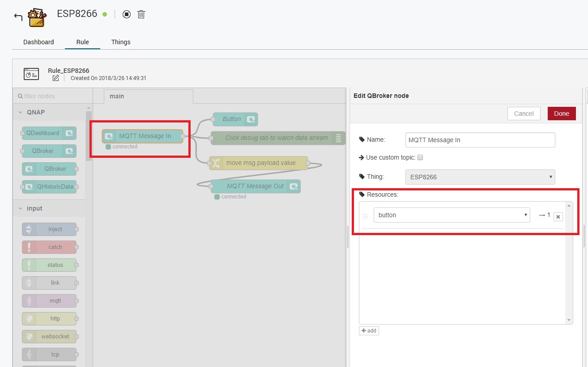Select the main flow tab
Screen dimensions: 588x367
148,96
